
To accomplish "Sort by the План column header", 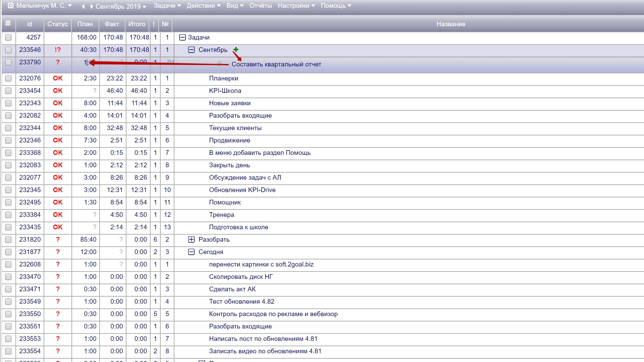I will [x=85, y=24].
